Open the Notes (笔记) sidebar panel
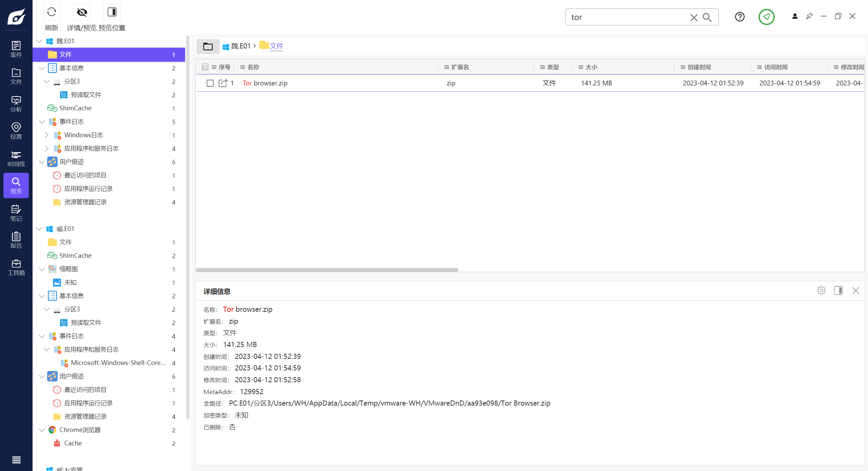This screenshot has width=868, height=471. click(16, 213)
